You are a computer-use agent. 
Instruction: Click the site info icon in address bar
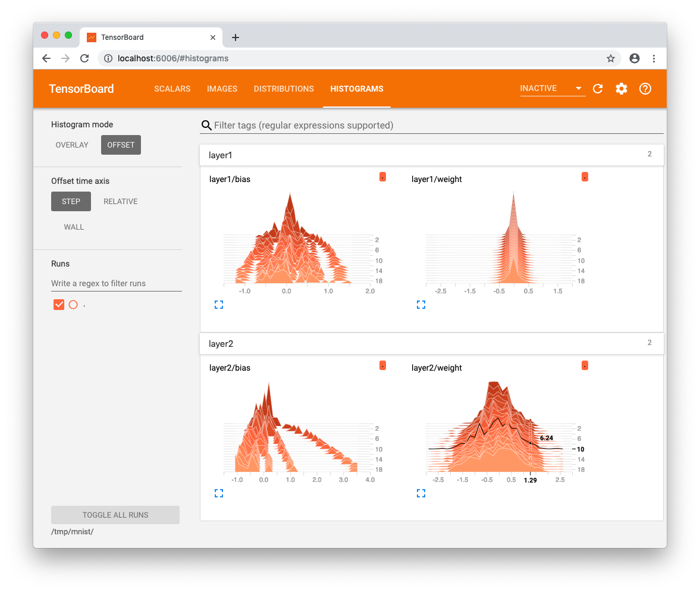[108, 58]
